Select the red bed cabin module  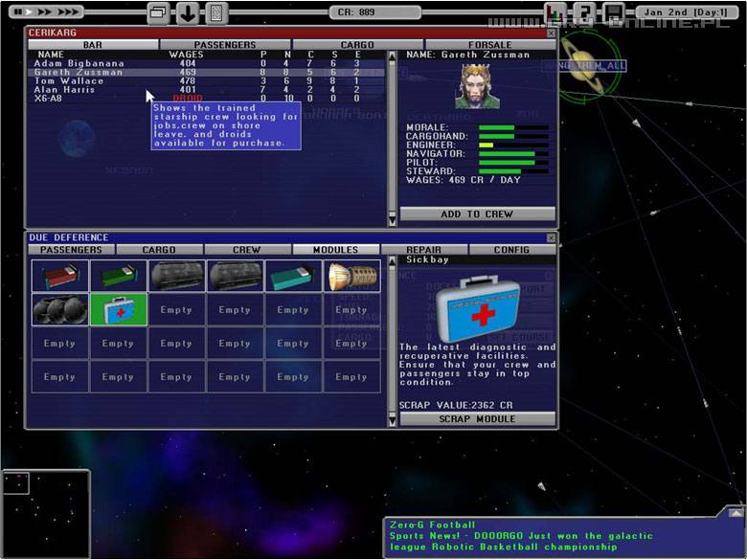click(x=60, y=276)
